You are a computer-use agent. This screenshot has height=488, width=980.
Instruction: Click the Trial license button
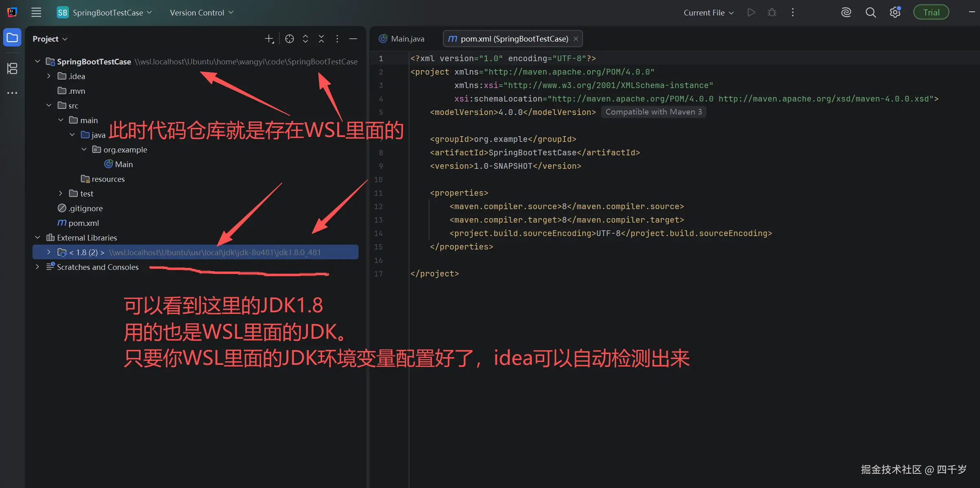pyautogui.click(x=931, y=12)
